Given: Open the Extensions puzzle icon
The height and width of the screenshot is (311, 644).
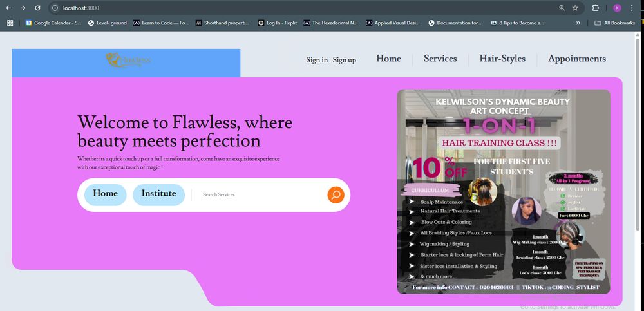Looking at the screenshot, I should pyautogui.click(x=596, y=8).
